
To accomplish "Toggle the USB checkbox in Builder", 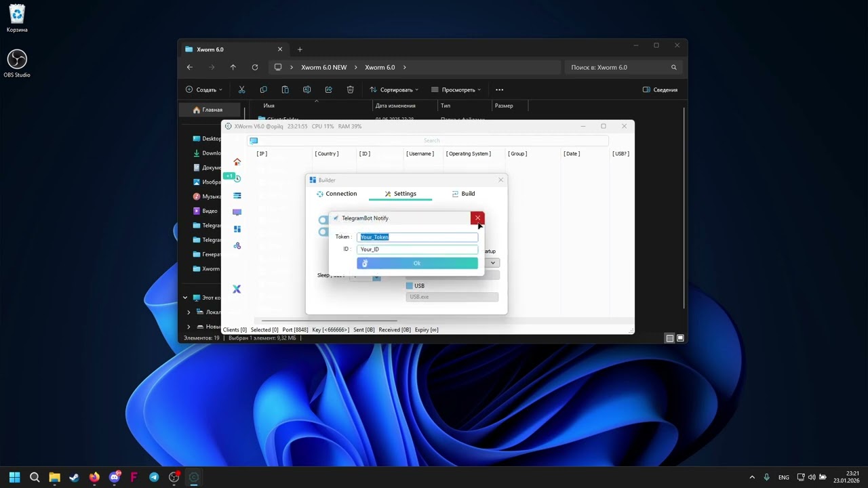I will tap(410, 286).
